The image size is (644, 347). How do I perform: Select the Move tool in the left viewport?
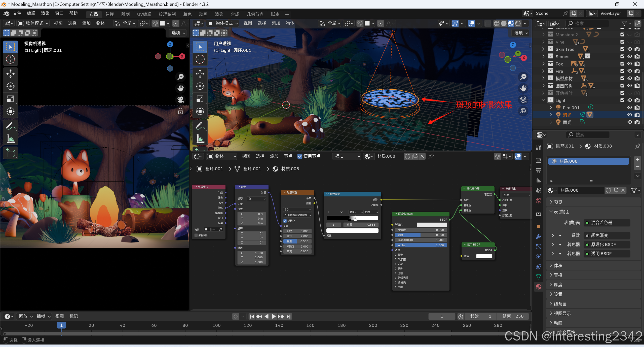point(10,74)
